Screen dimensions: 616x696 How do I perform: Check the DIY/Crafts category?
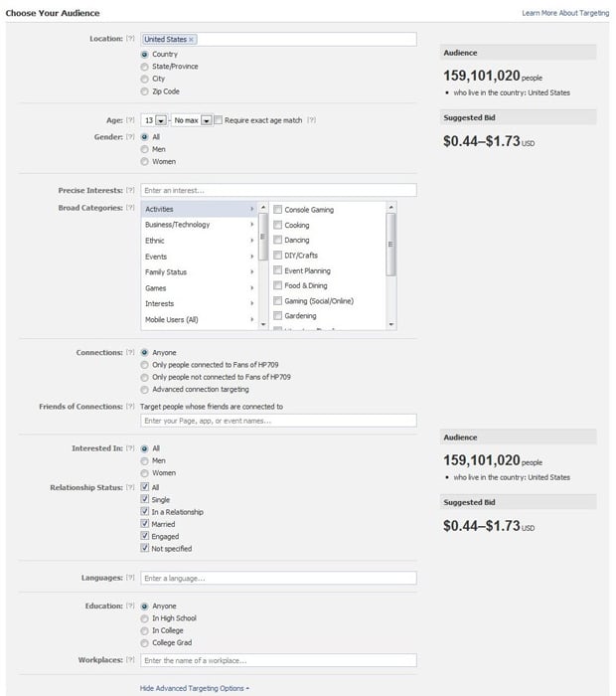click(277, 256)
